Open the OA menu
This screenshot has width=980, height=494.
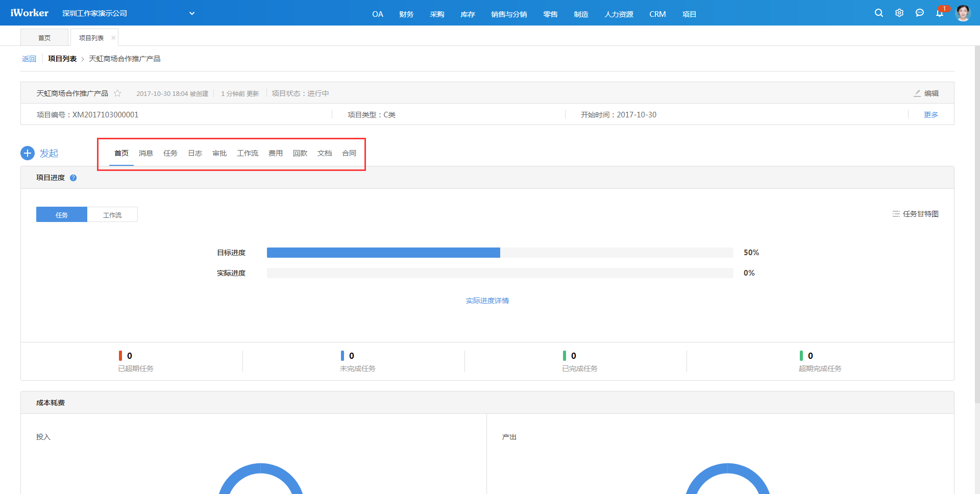378,14
